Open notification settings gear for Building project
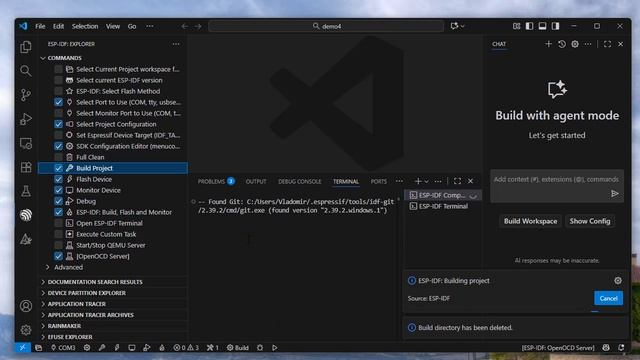Viewport: 640px width, 360px height. [x=618, y=280]
